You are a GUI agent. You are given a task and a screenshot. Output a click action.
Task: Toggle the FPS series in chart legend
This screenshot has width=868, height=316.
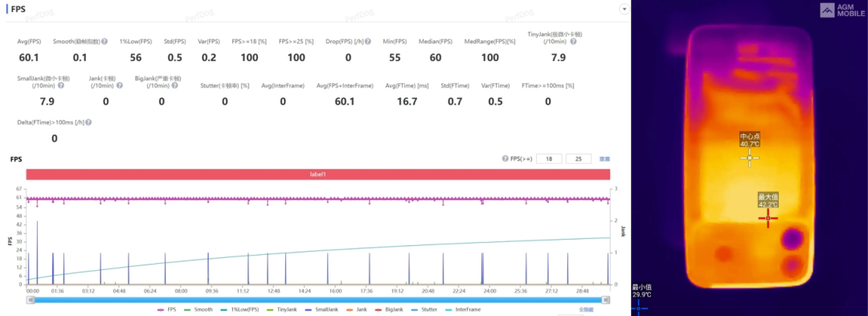point(166,310)
